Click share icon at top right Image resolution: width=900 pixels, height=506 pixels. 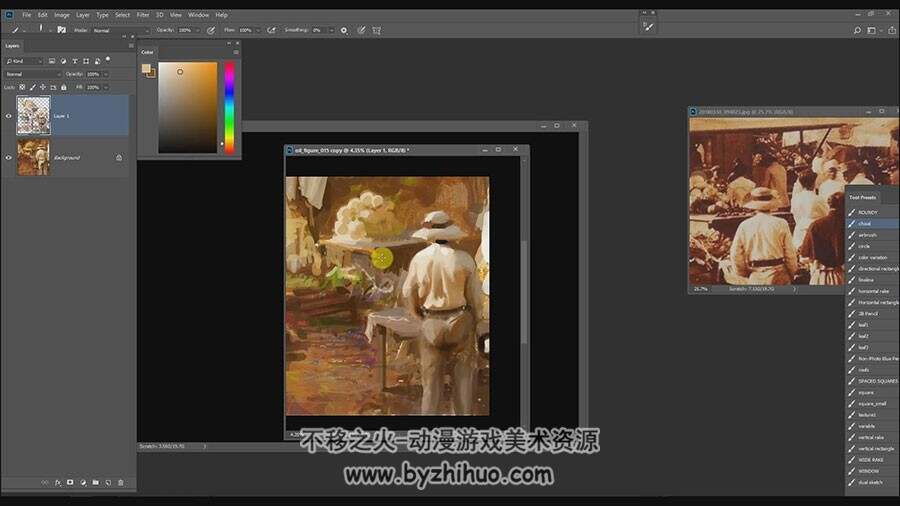(891, 30)
